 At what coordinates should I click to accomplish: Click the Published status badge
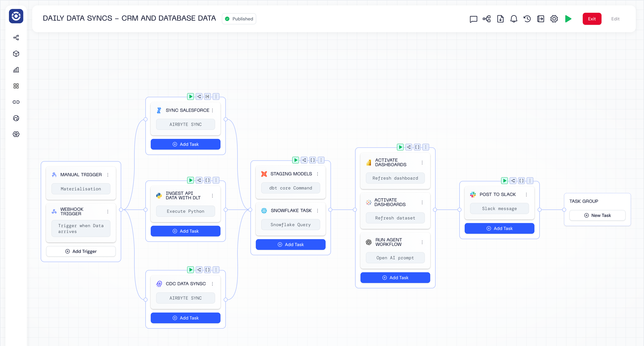[x=239, y=19]
